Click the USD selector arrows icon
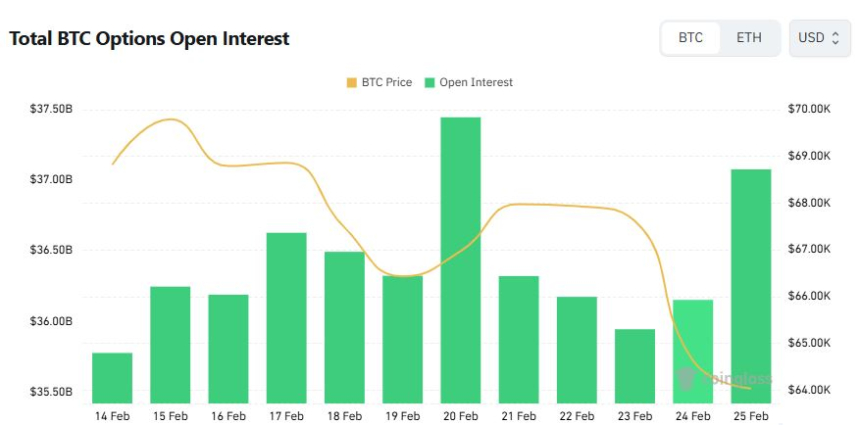This screenshot has height=425, width=860. tap(835, 38)
